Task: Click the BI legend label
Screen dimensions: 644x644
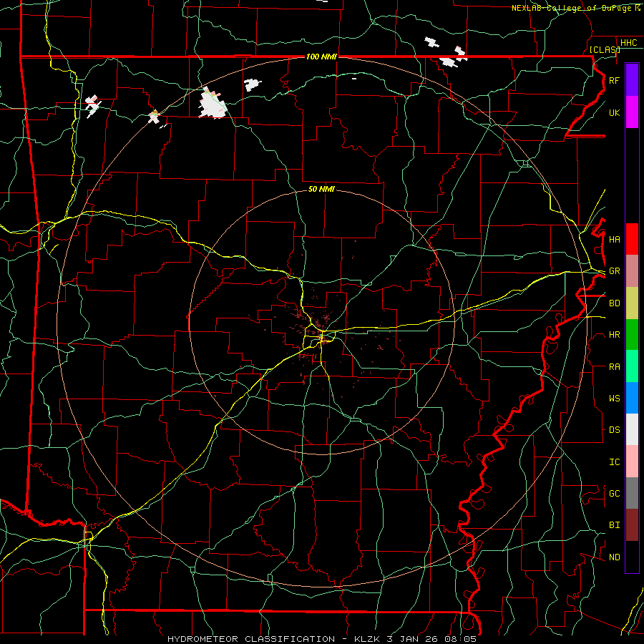Action: [614, 525]
